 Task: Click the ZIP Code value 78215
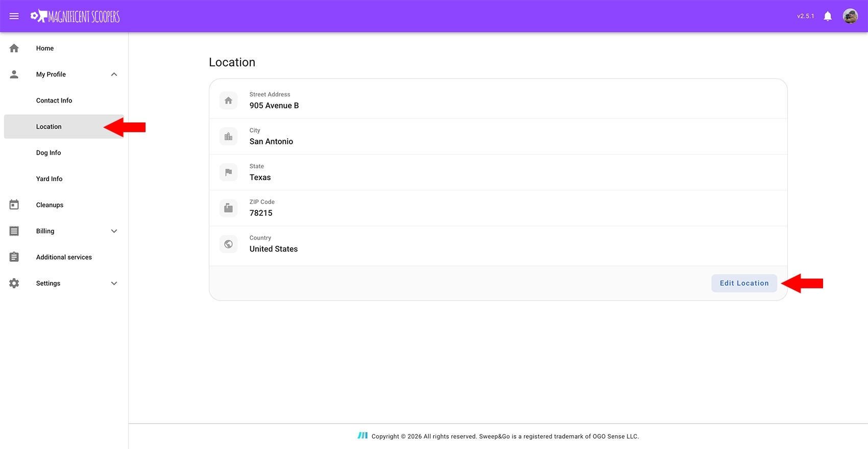click(x=261, y=213)
